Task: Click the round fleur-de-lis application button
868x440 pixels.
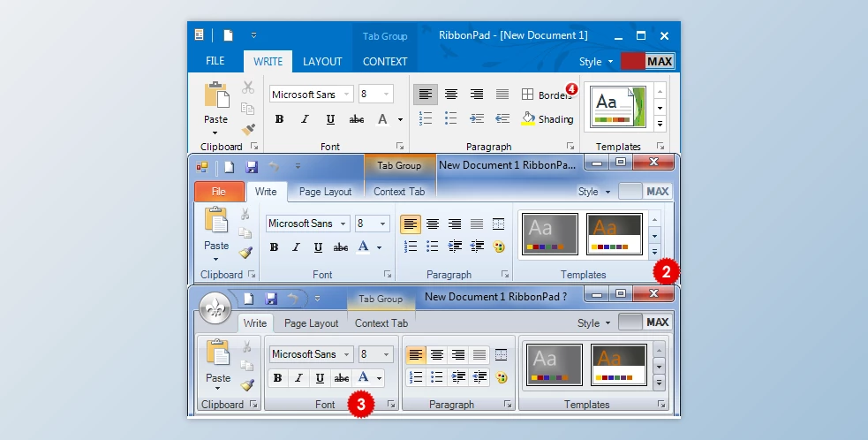Action: tap(214, 308)
